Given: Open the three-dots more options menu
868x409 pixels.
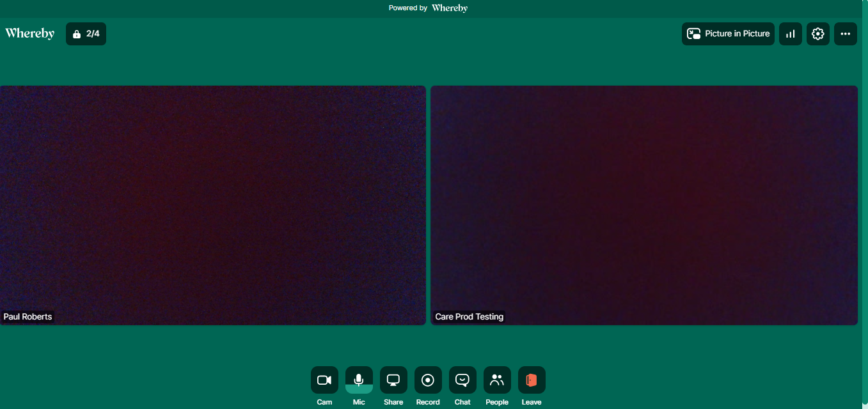Looking at the screenshot, I should coord(846,34).
